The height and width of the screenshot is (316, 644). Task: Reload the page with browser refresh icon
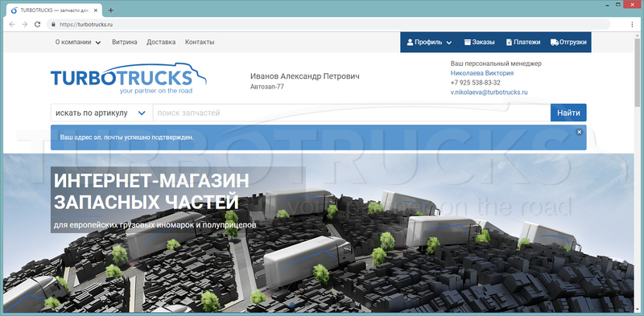coord(37,24)
